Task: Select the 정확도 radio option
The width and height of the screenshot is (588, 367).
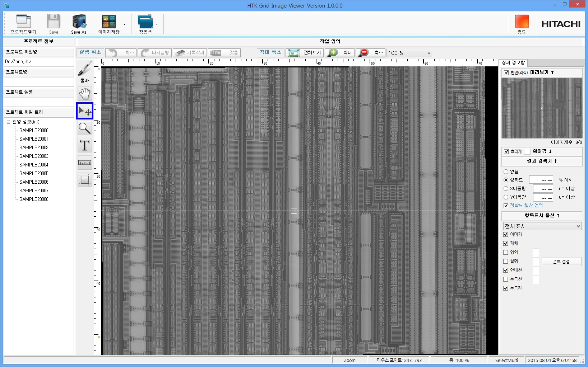Action: 506,180
